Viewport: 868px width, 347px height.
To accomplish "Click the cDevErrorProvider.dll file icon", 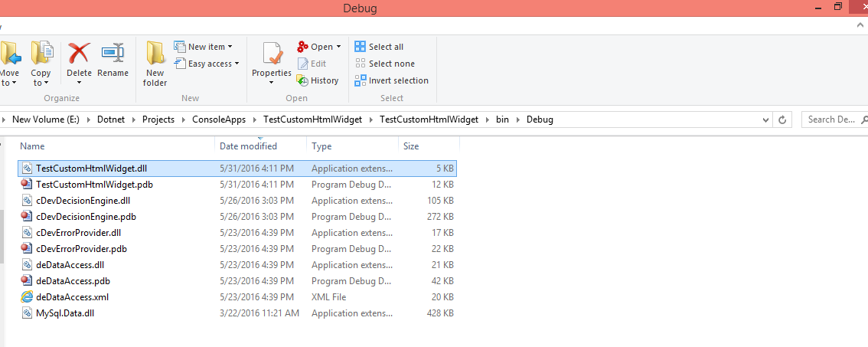I will (x=27, y=233).
